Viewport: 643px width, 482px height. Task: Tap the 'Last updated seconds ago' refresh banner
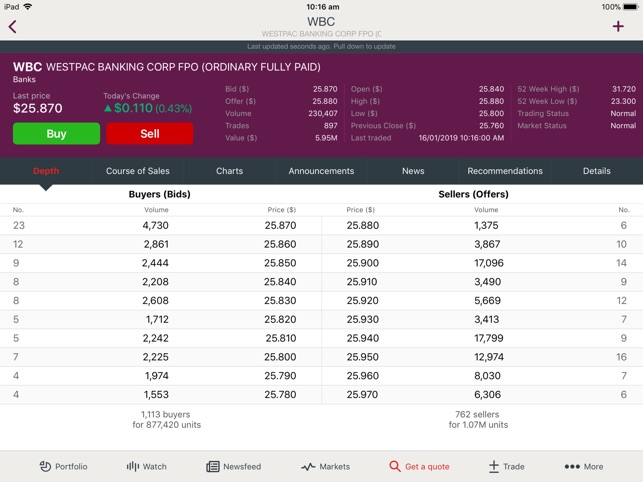click(x=321, y=46)
